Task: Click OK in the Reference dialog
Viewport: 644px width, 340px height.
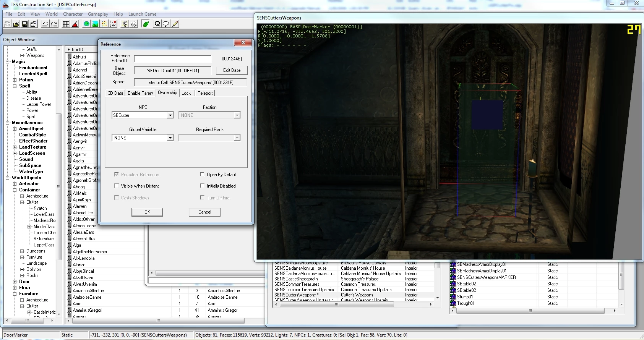Action: tap(147, 212)
